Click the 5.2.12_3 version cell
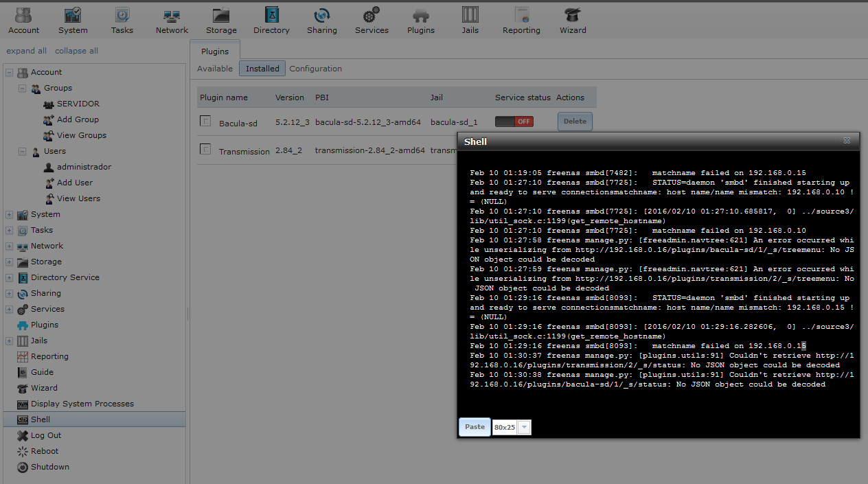 pos(293,122)
